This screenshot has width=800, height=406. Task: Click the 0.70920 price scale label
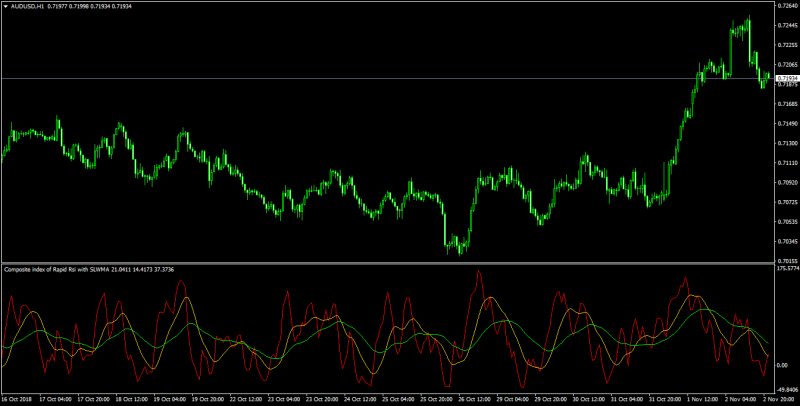[x=788, y=183]
